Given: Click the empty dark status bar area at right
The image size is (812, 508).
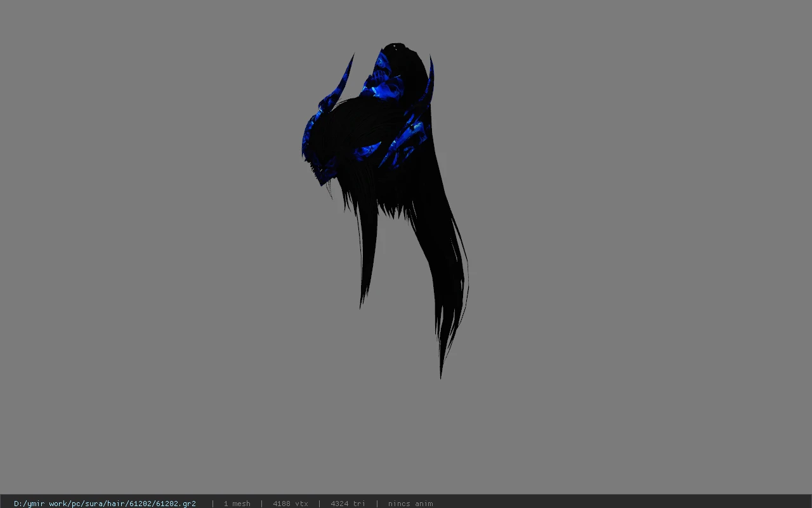Looking at the screenshot, I should tap(622, 503).
